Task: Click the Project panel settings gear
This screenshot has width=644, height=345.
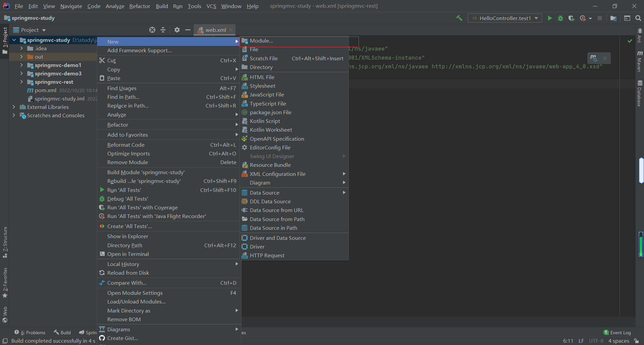Action: coord(177,30)
